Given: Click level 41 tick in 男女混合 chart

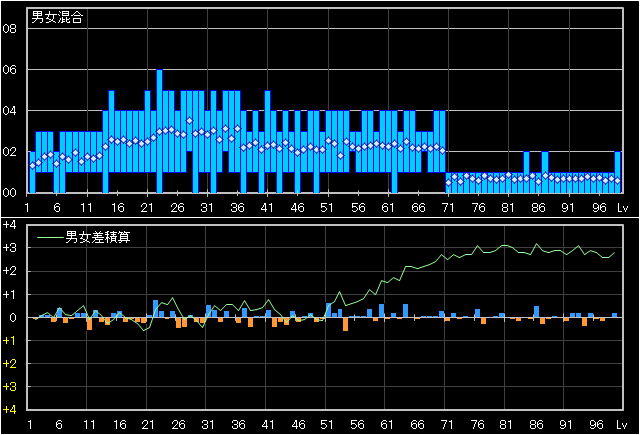Looking at the screenshot, I should click(x=267, y=208).
